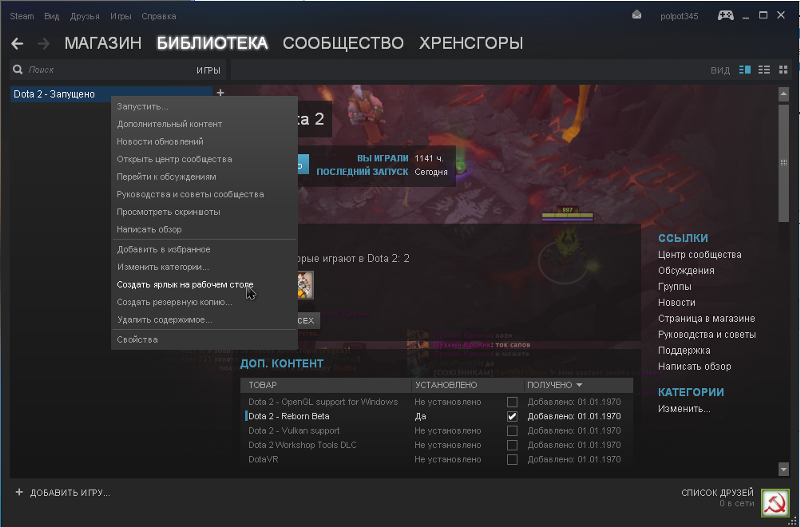This screenshot has width=800, height=527.
Task: Go to the СООБЩЕСТВО tab
Action: pos(343,43)
